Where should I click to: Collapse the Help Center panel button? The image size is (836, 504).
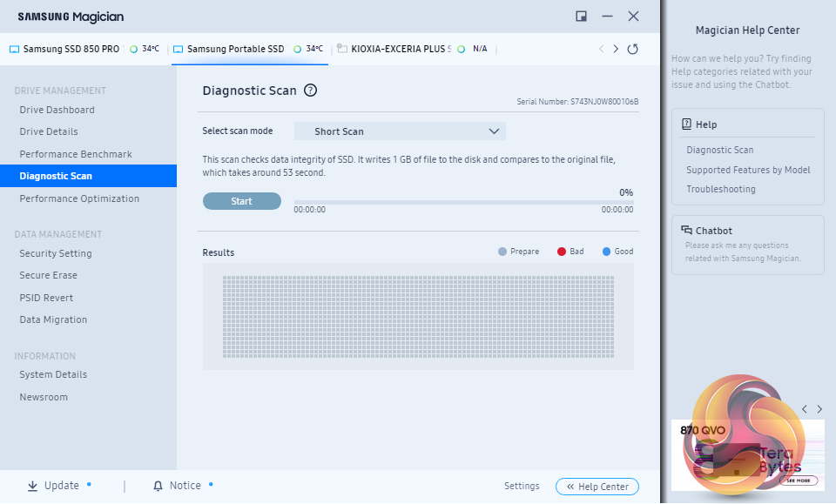point(597,487)
